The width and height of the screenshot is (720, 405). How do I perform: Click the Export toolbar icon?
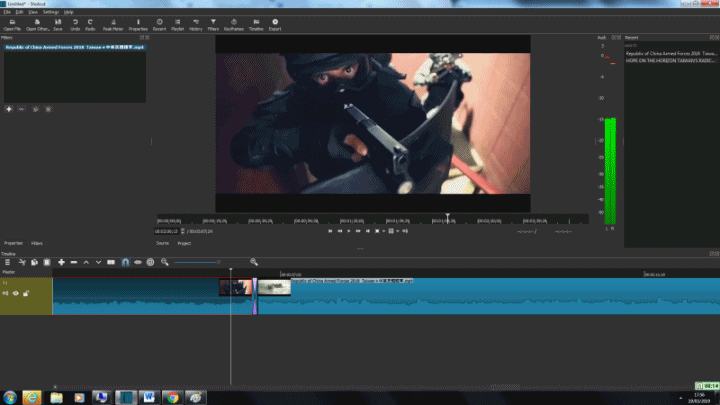coord(275,22)
